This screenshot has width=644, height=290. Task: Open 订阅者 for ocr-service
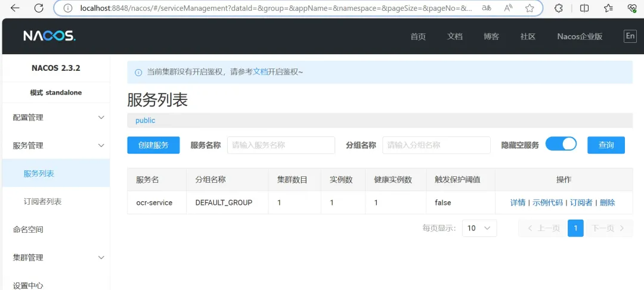581,202
